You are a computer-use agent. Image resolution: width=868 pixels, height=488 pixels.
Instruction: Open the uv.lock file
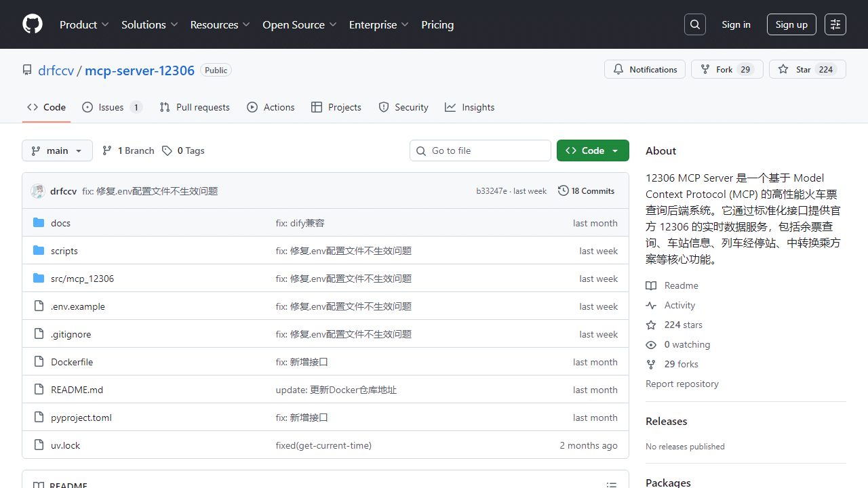(65, 445)
